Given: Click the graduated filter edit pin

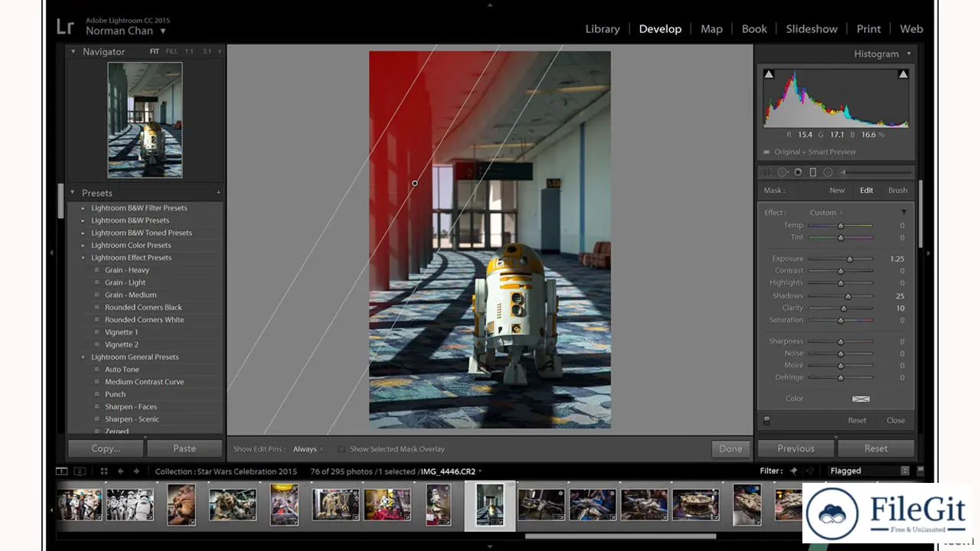Looking at the screenshot, I should pos(415,184).
